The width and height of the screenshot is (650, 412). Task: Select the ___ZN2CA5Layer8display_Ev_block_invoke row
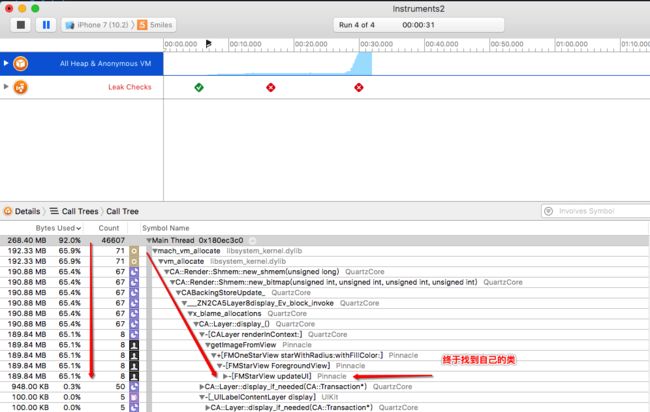pyautogui.click(x=324, y=303)
